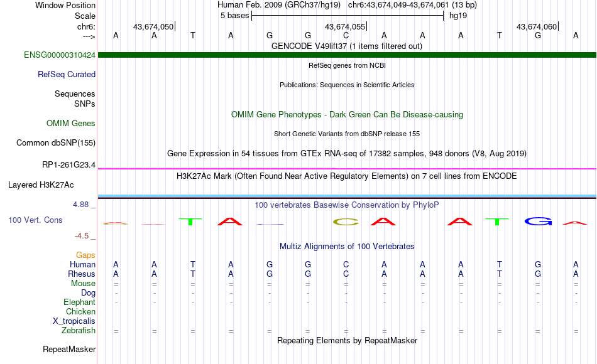This screenshot has width=597, height=364.
Task: Select the Zebrafish species label
Action: (79, 331)
